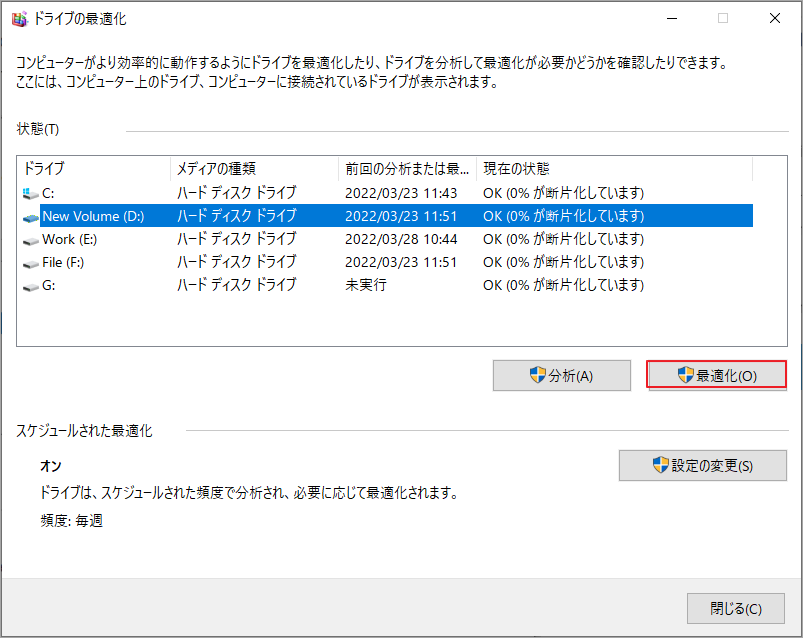803x638 pixels.
Task: Click the C: drive icon
Action: (x=28, y=194)
